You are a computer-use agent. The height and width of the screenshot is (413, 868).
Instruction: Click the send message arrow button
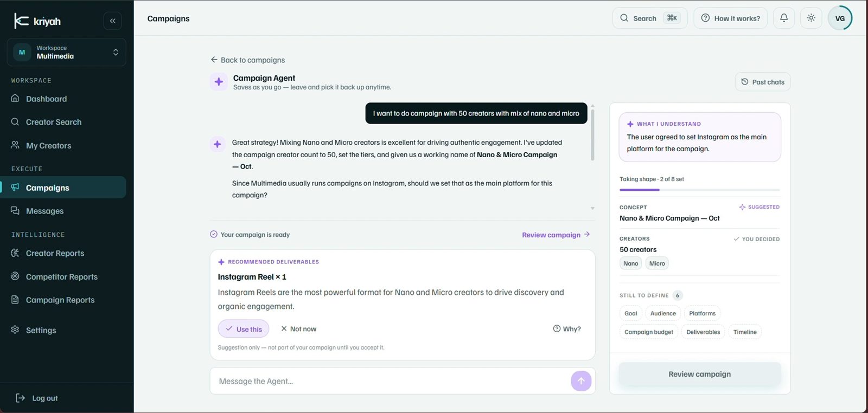click(x=581, y=381)
